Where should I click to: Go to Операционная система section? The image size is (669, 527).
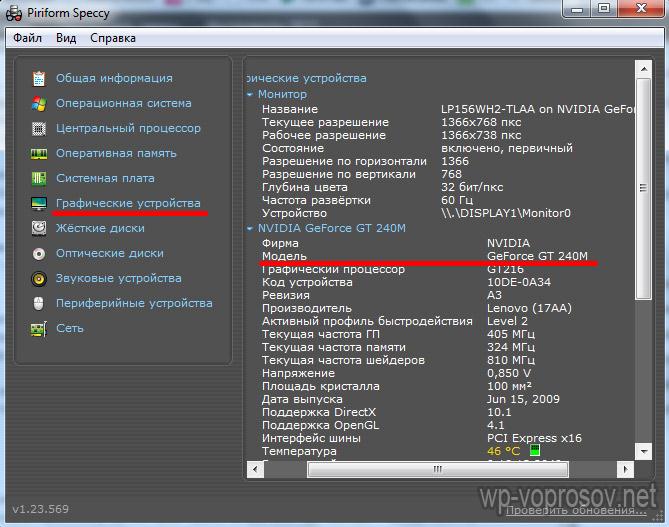(x=124, y=103)
